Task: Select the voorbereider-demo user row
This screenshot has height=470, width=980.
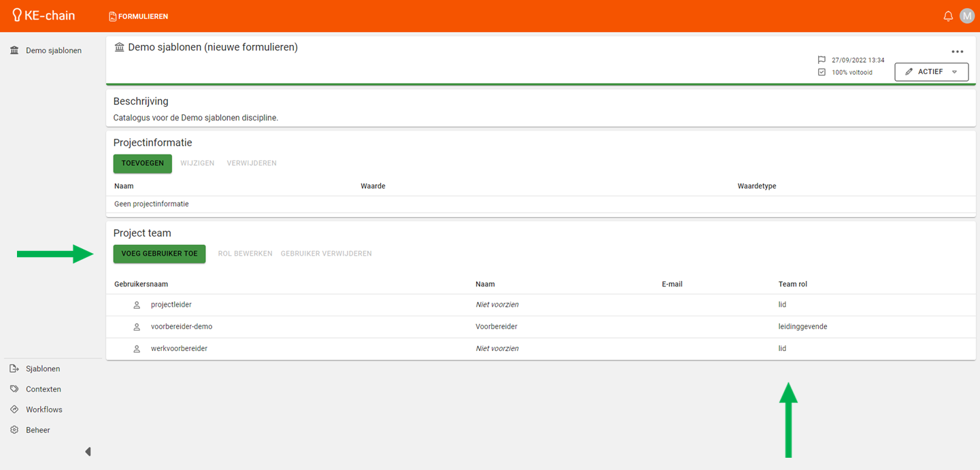Action: tap(182, 327)
